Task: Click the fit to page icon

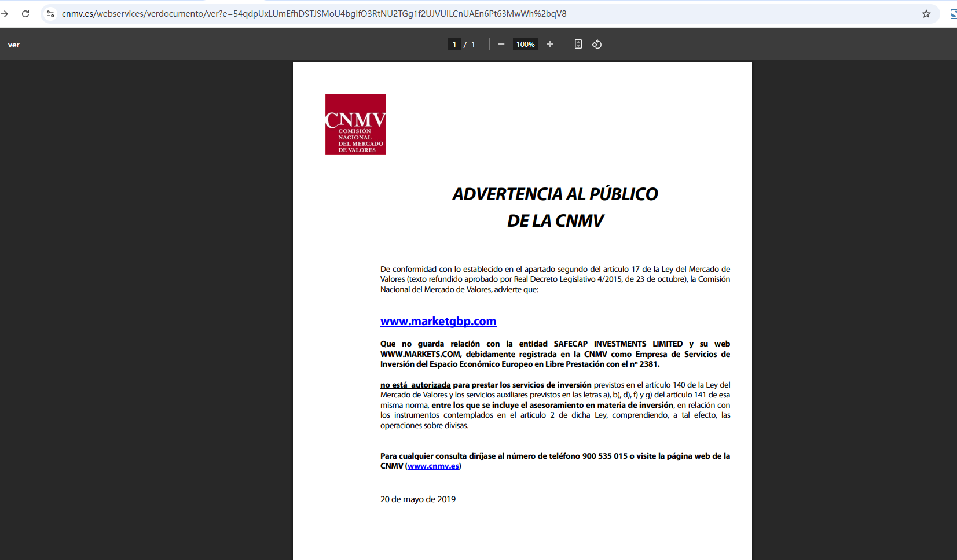Action: point(578,45)
